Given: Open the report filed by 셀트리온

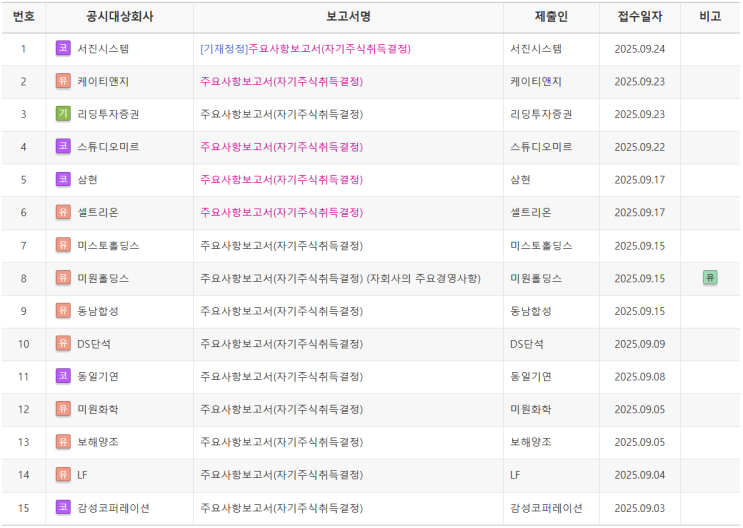Looking at the screenshot, I should pos(281,212).
